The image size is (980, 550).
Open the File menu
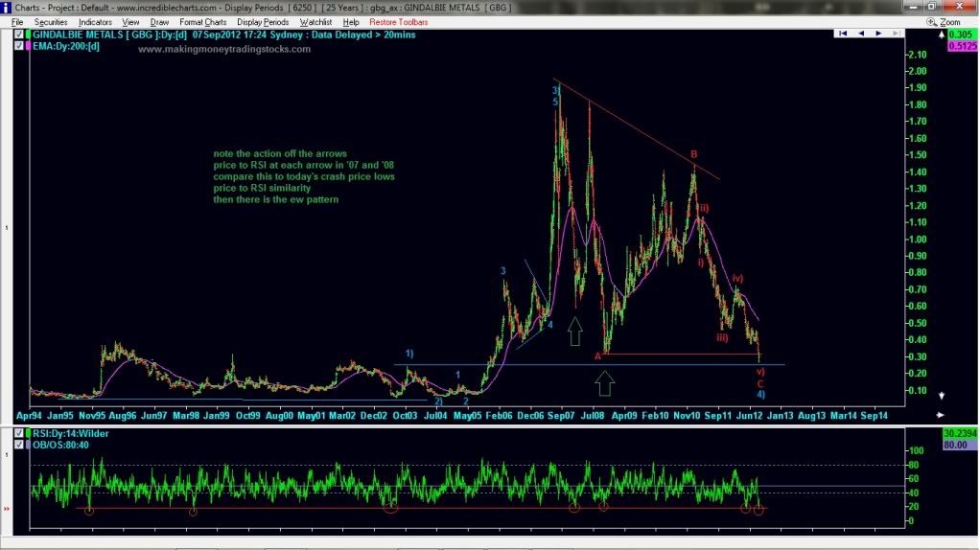(17, 22)
